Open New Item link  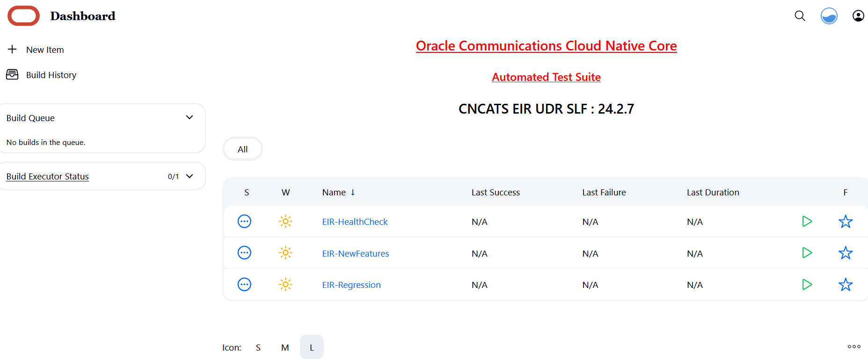pos(45,50)
